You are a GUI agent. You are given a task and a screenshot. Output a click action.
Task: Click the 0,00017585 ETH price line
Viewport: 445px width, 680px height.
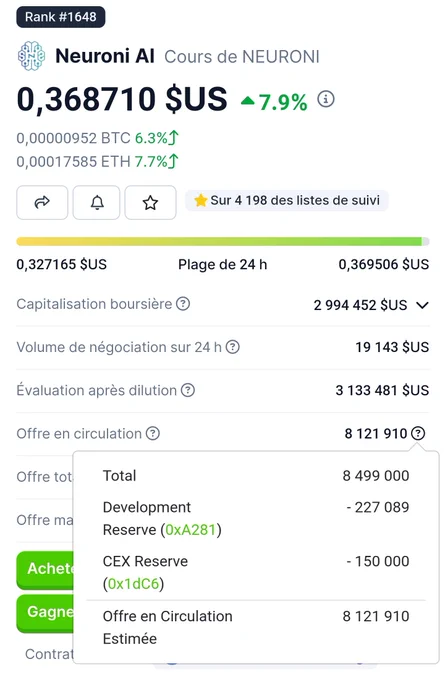click(97, 161)
